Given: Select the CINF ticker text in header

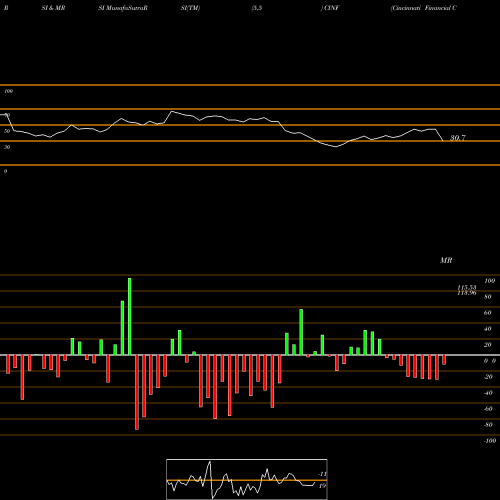Looking at the screenshot, I should pos(331,8).
